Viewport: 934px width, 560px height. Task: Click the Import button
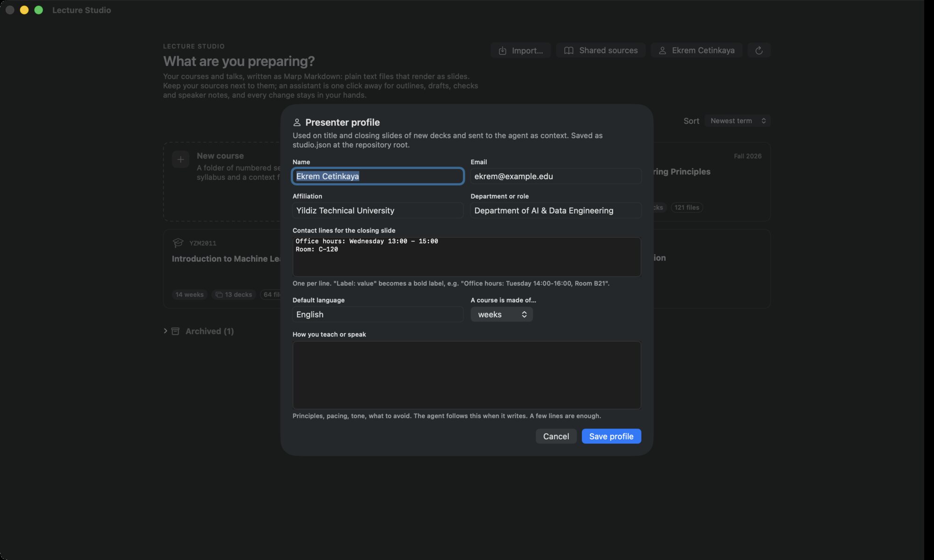point(521,50)
